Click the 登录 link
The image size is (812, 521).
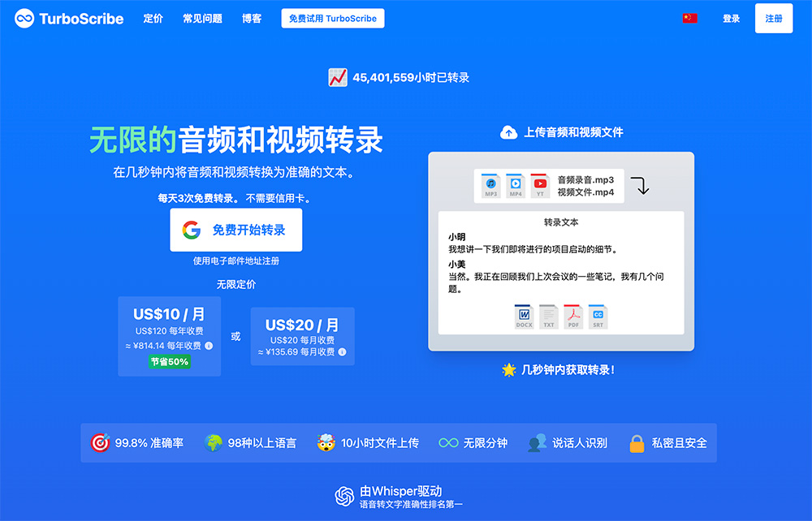pyautogui.click(x=732, y=19)
